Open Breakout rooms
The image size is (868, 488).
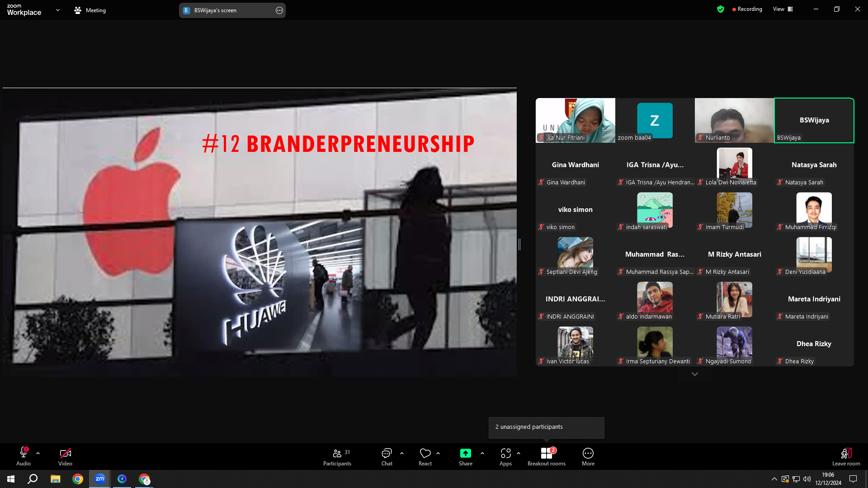[547, 456]
